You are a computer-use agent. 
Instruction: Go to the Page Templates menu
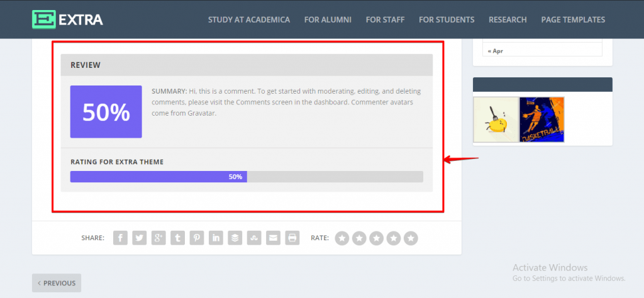point(573,19)
